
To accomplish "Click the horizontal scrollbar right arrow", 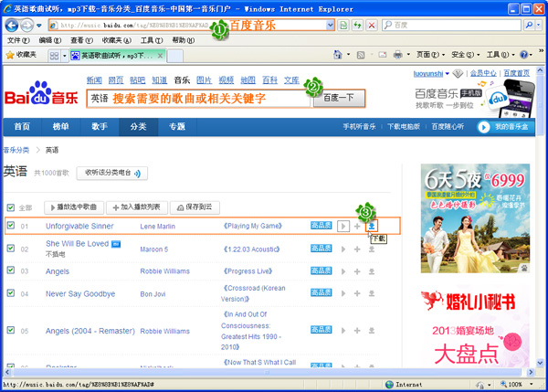I will [x=531, y=372].
